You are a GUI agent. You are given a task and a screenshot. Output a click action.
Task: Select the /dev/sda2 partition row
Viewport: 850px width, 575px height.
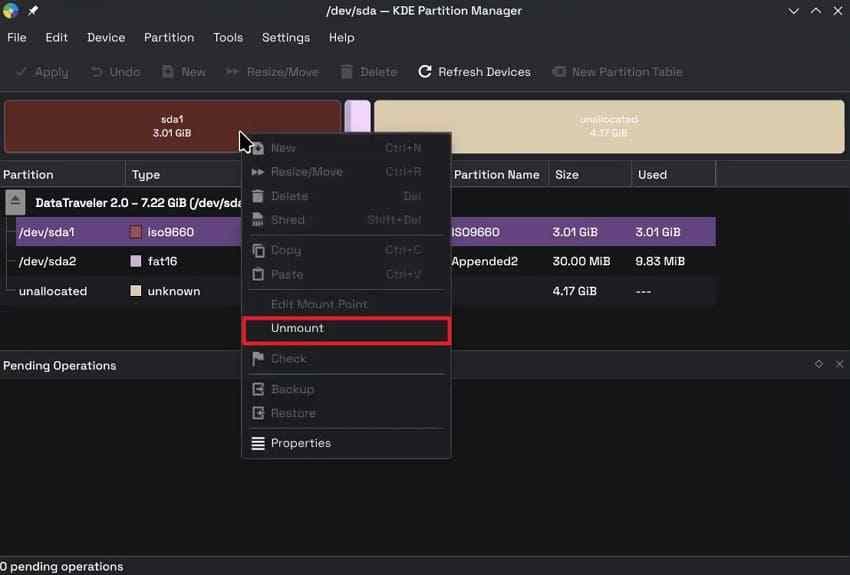pos(365,261)
